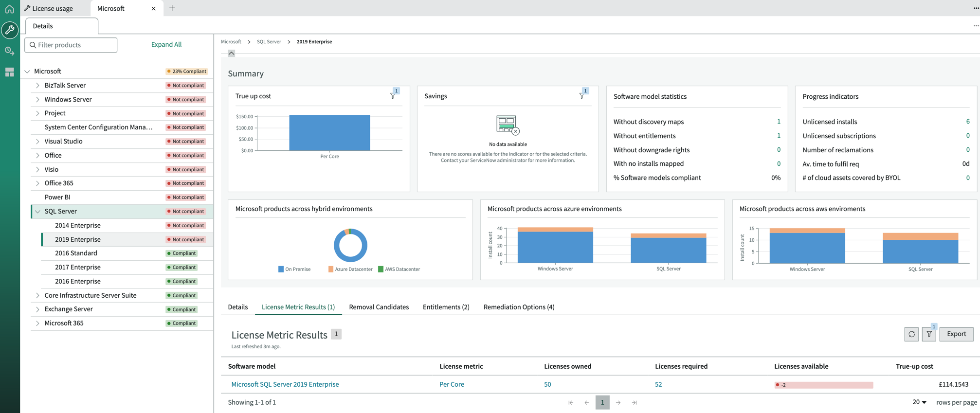The image size is (980, 413).
Task: Click the True up cost filter icon
Action: (393, 95)
